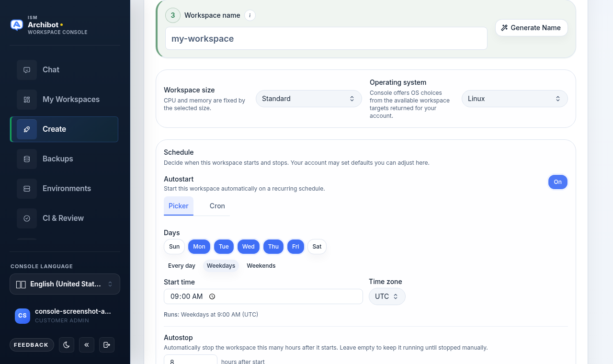Toggle the Sat day chip

tap(317, 247)
